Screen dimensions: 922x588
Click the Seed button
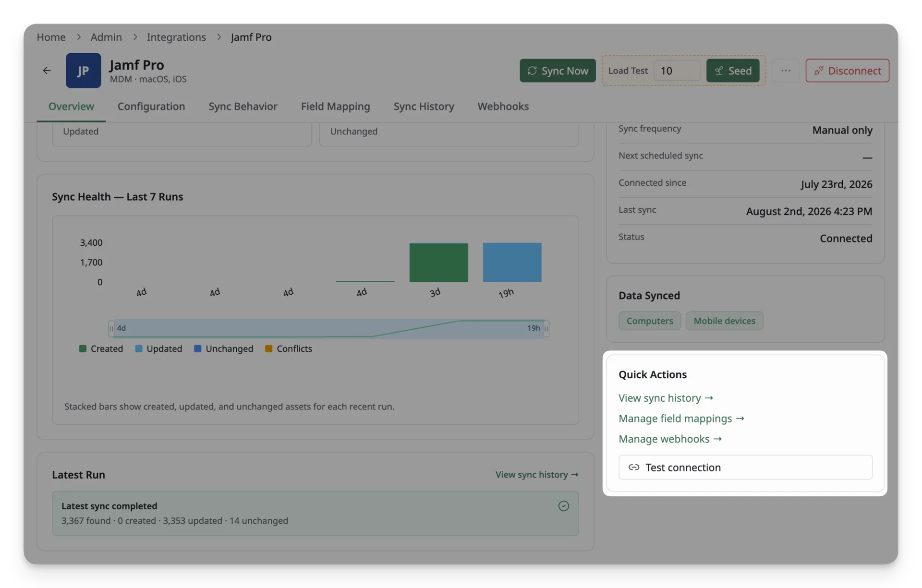coord(733,71)
